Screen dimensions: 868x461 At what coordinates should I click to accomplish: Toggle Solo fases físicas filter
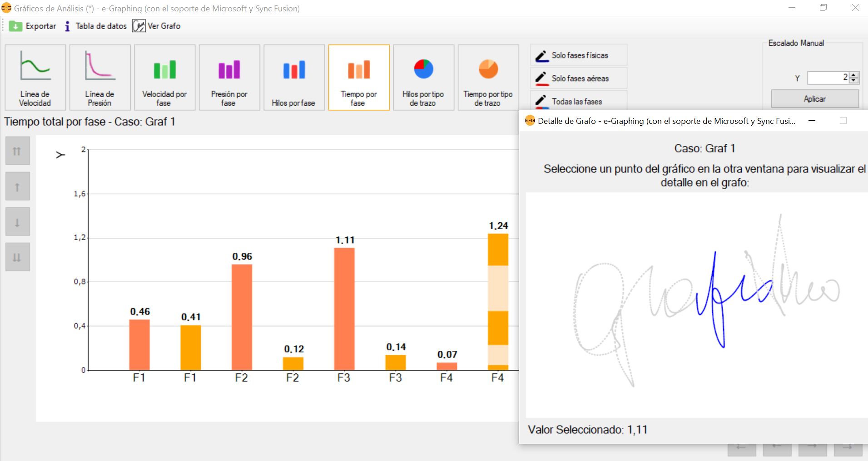pos(579,55)
